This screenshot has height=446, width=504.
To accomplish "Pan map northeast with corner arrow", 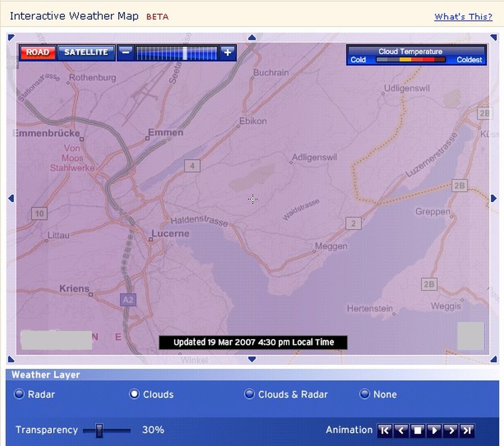I will click(x=494, y=37).
